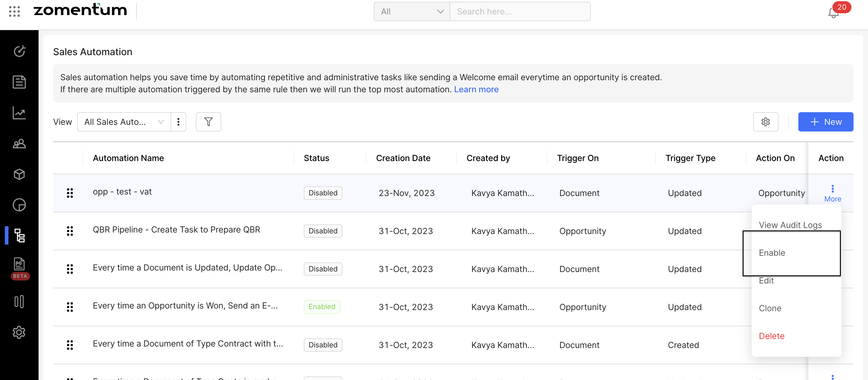
Task: Grab drag handle for QBR Pipeline row
Action: [70, 231]
